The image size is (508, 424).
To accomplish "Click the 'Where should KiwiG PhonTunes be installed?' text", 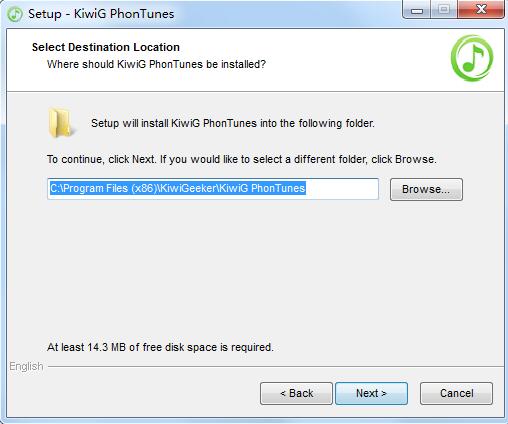I will pos(156,64).
